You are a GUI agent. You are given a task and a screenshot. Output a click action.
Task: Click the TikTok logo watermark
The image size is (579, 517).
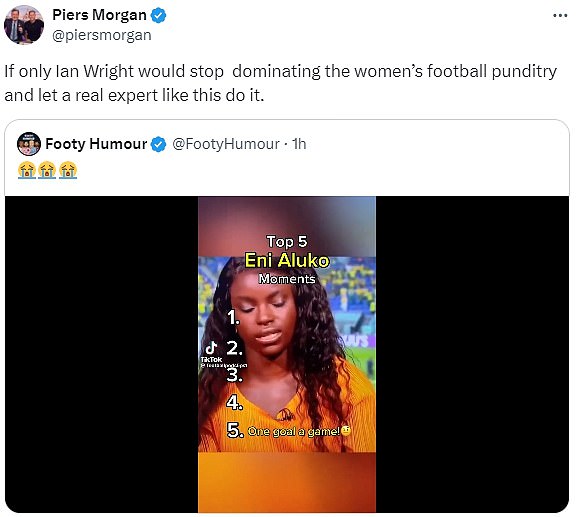(212, 352)
